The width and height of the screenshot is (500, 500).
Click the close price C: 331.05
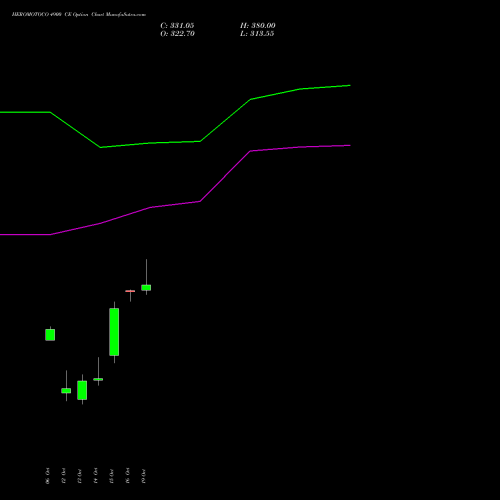tap(177, 26)
